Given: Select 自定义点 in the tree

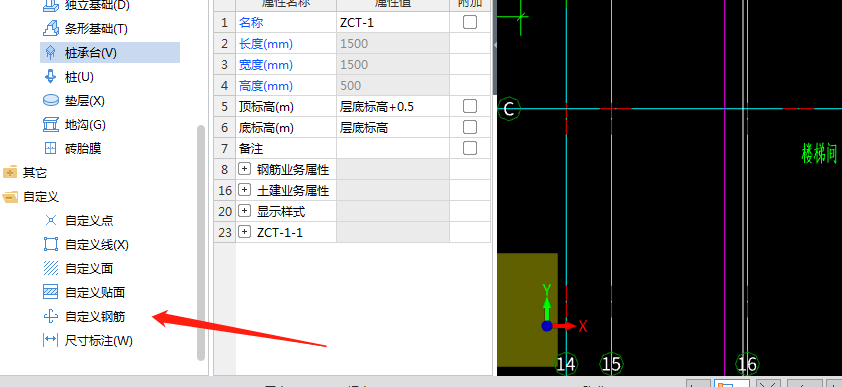Looking at the screenshot, I should click(x=89, y=221).
